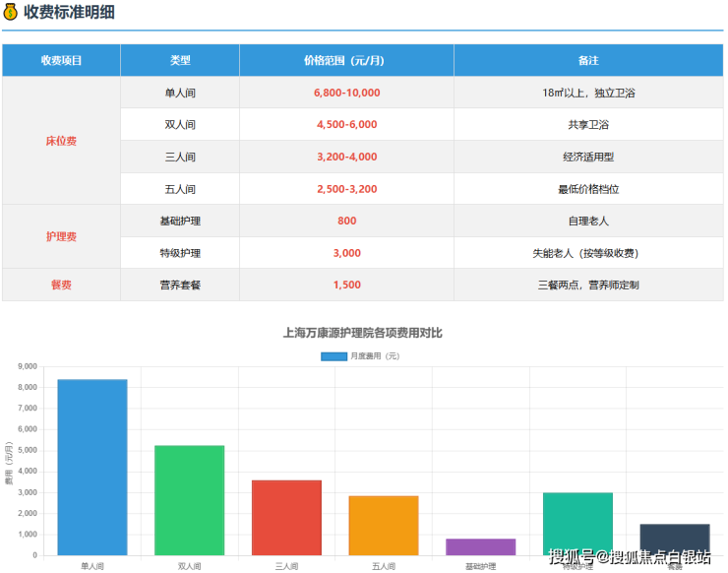728x573 pixels.
Task: Select the 6,800-10,000 price cell
Action: [x=346, y=93]
